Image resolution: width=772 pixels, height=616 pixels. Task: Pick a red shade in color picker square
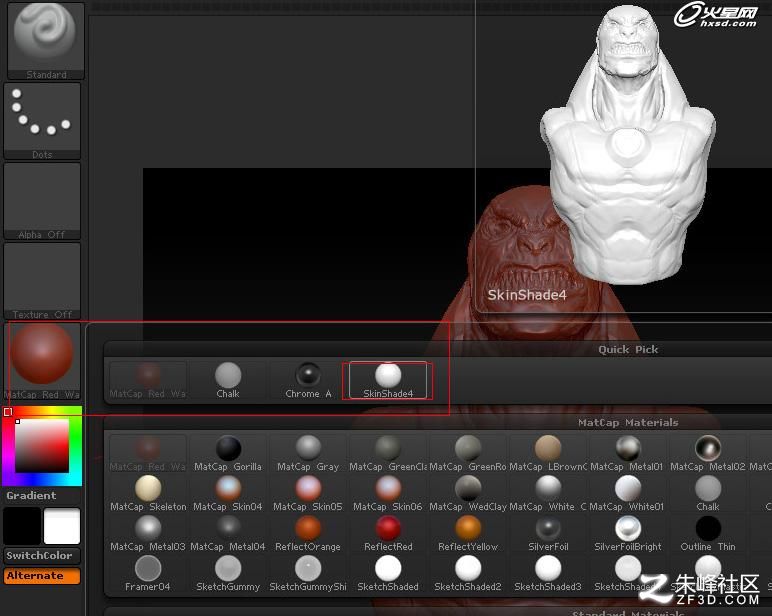42,446
